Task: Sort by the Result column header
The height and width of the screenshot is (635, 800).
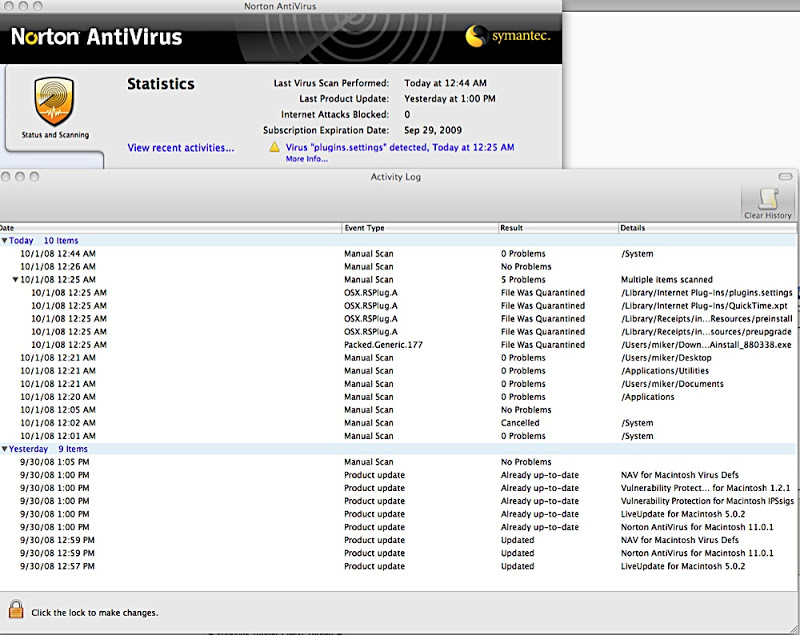Action: [558, 228]
